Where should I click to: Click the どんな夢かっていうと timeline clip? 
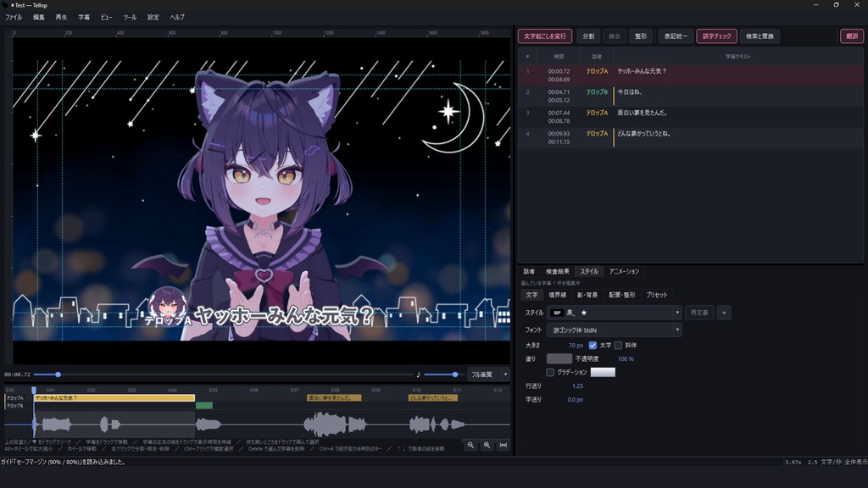[x=433, y=398]
